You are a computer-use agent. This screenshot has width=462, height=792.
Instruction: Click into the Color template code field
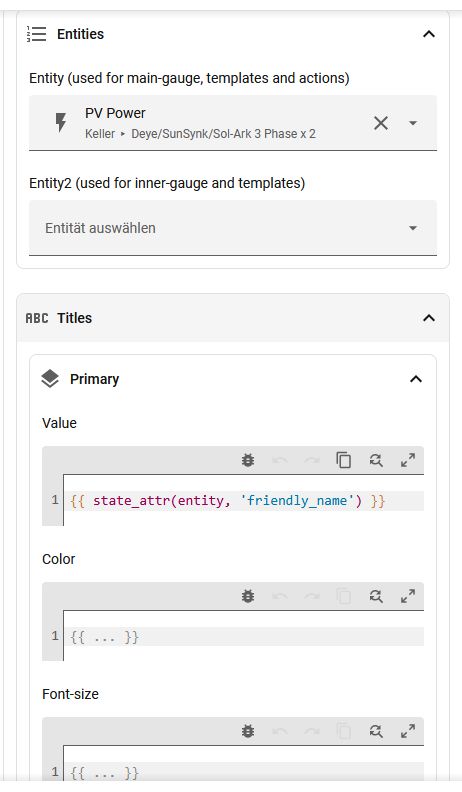244,636
